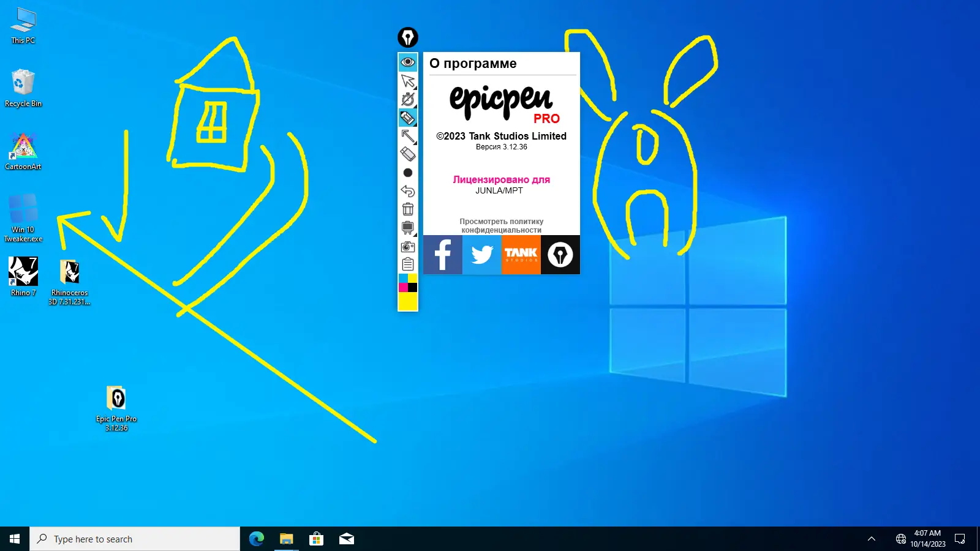Open the privacy policy link 'Просмотреть политику конфиденциальности'
Screen dimensions: 980x551
click(x=502, y=226)
